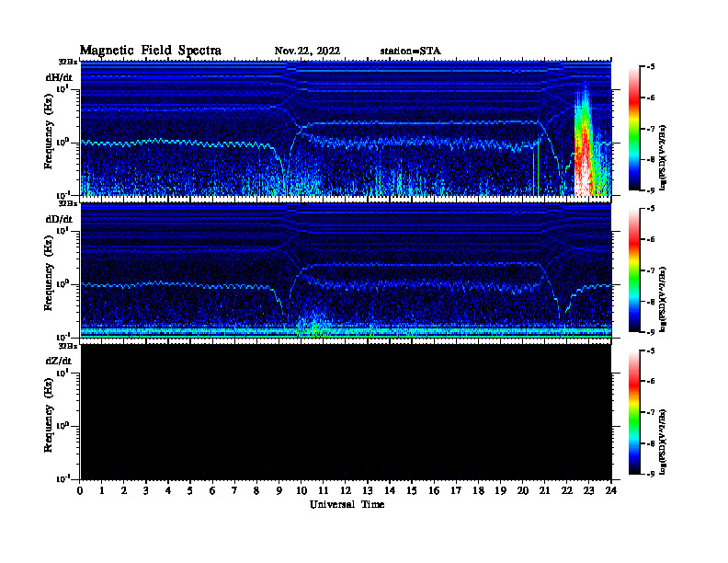The height and width of the screenshot is (563, 728).
Task: Click hour 9 on the Universal Time axis
Action: (x=279, y=491)
